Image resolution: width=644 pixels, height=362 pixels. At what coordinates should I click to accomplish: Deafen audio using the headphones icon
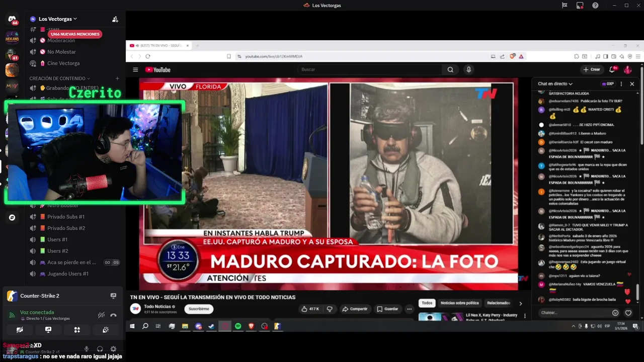[x=100, y=349]
